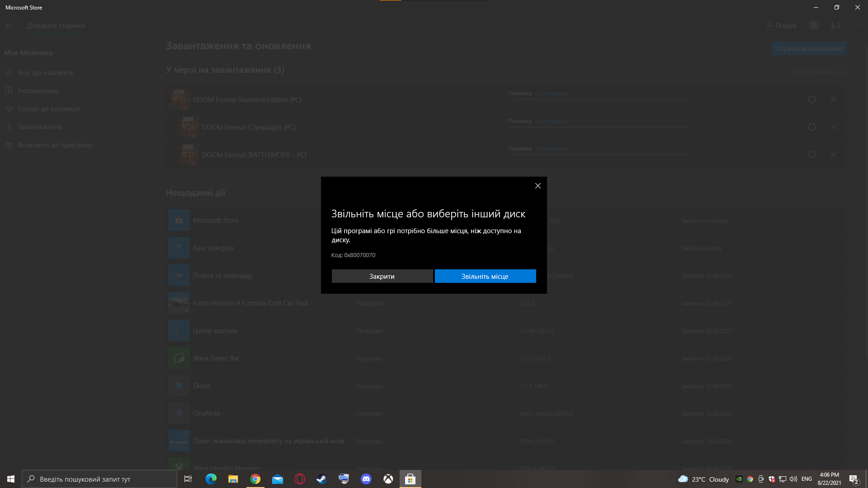Click the Закрити button in dialog
The image size is (868, 488).
382,276
